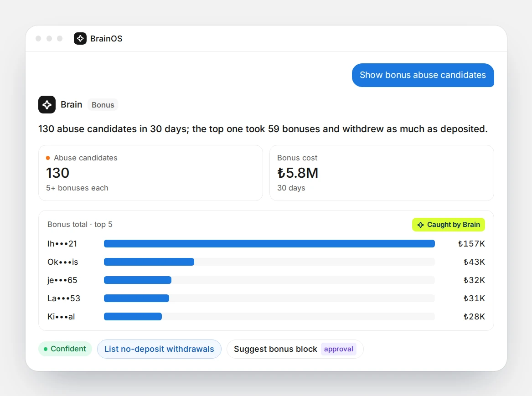Click the green dot in Confident badge

pos(46,349)
